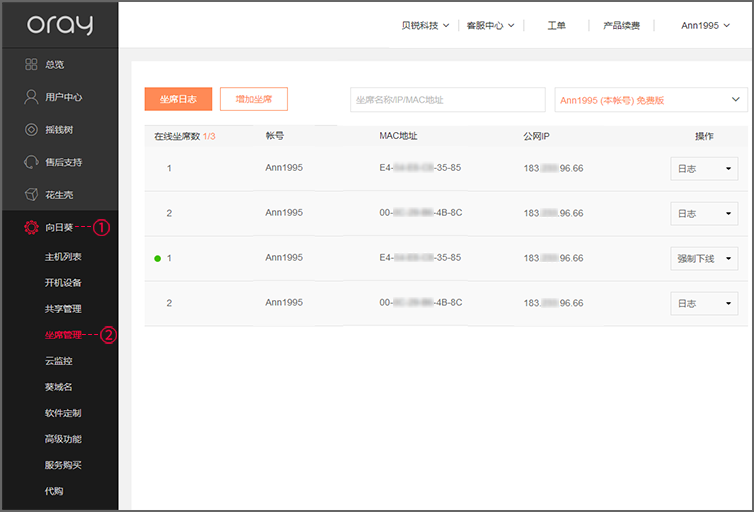Image resolution: width=754 pixels, height=512 pixels.
Task: Click the 用户中心 user icon
Action: pos(31,97)
